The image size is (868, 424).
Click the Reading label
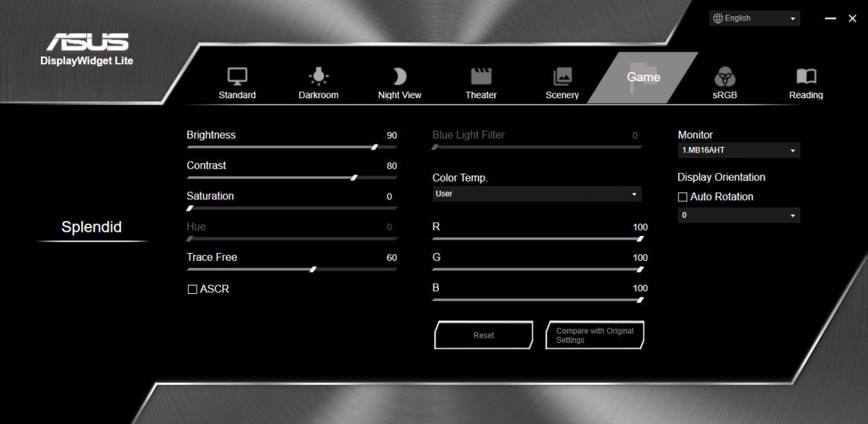pyautogui.click(x=807, y=95)
